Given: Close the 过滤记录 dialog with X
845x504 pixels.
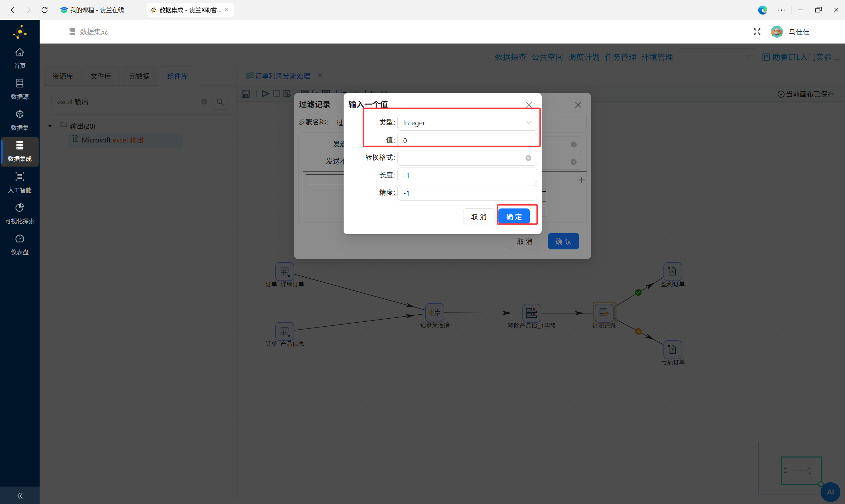Looking at the screenshot, I should click(x=578, y=105).
